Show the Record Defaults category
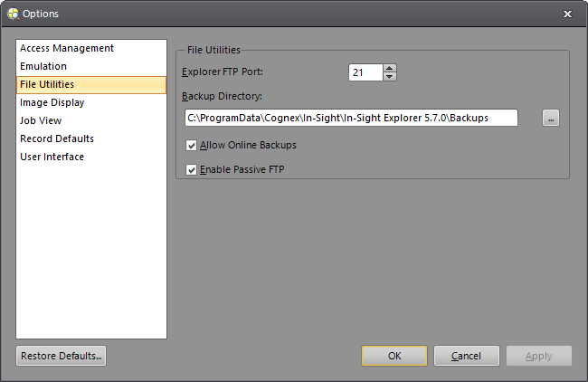The height and width of the screenshot is (382, 588). tap(57, 138)
